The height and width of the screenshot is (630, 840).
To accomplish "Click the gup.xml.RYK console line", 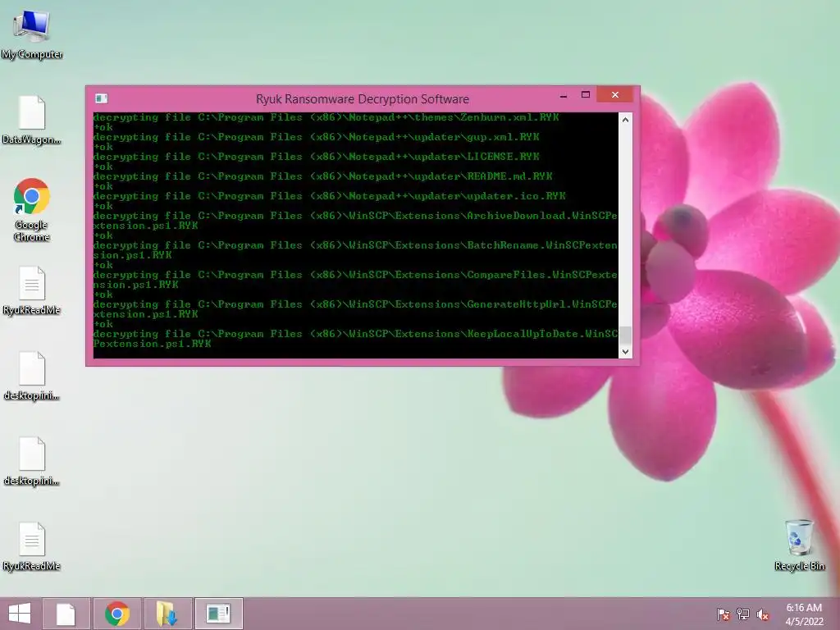I will (316, 137).
